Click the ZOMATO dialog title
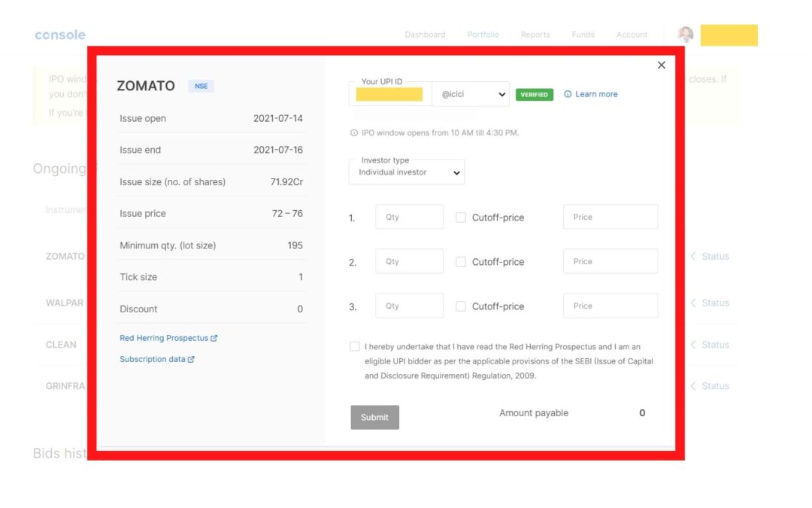This screenshot has height=508, width=812. tap(146, 86)
